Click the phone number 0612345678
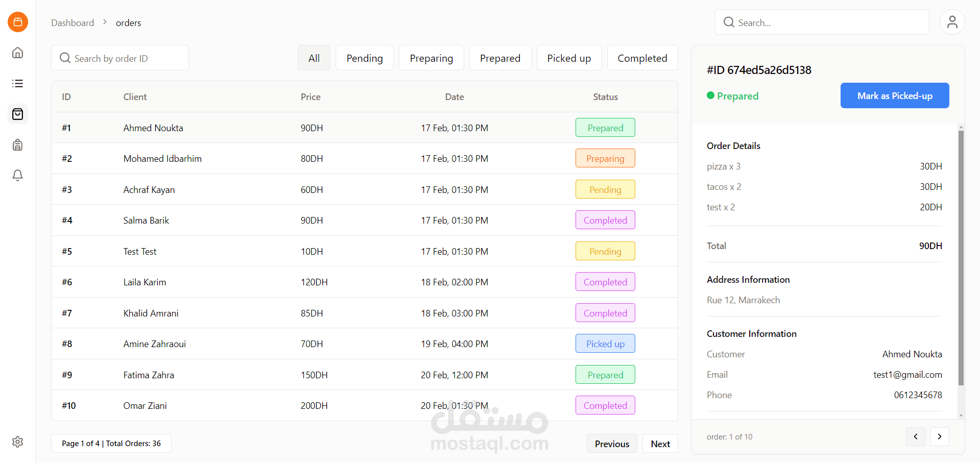The width and height of the screenshot is (980, 463). point(918,395)
